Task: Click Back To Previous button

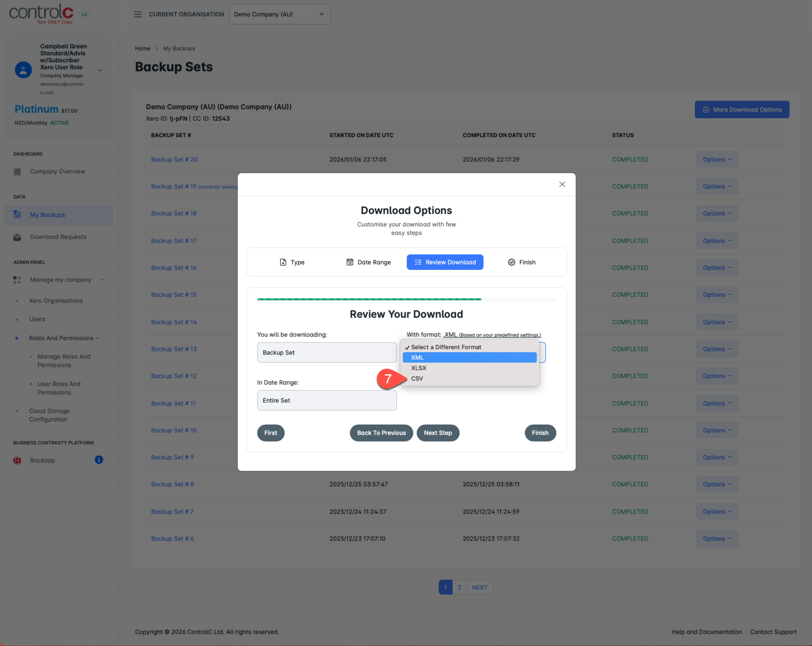Action: [x=381, y=433]
